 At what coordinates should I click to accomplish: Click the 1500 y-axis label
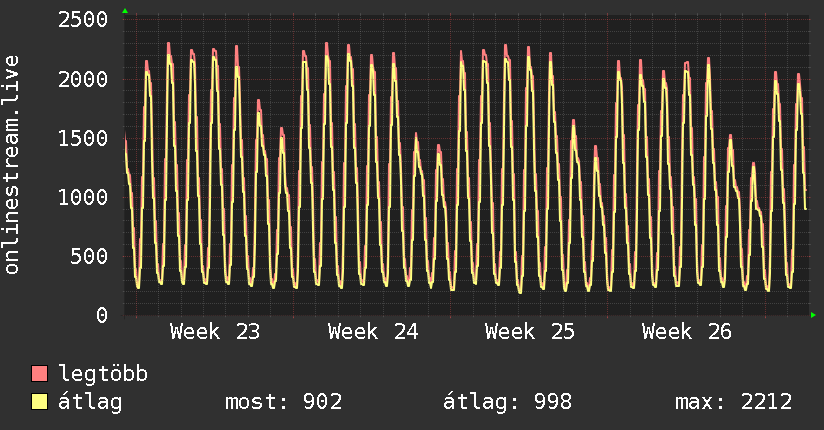click(83, 138)
